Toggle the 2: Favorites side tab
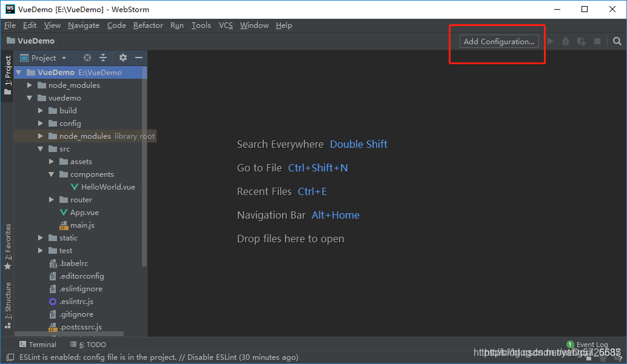627x364 pixels. click(x=7, y=247)
